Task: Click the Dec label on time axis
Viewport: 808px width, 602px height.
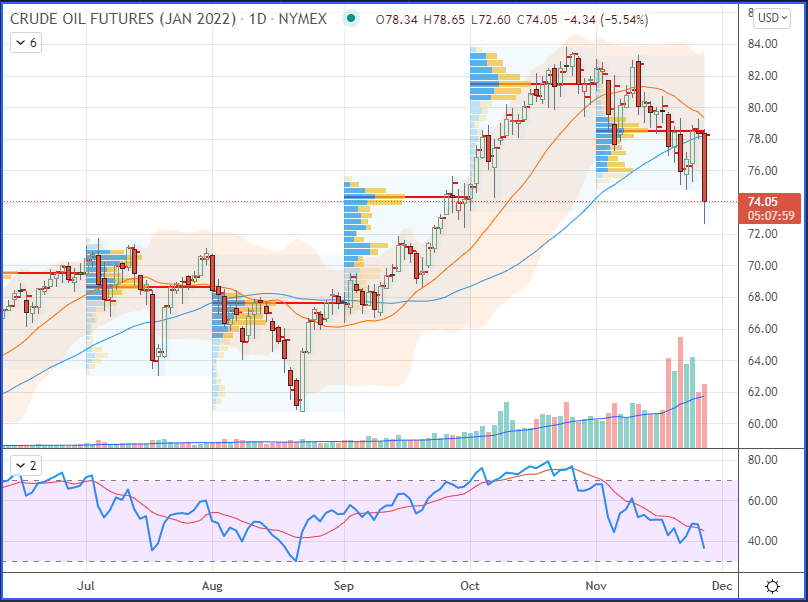Action: point(722,586)
